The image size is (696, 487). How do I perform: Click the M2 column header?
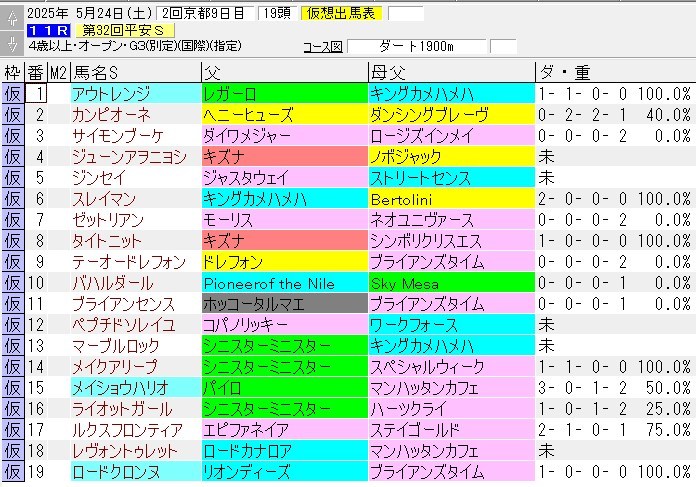[x=59, y=72]
